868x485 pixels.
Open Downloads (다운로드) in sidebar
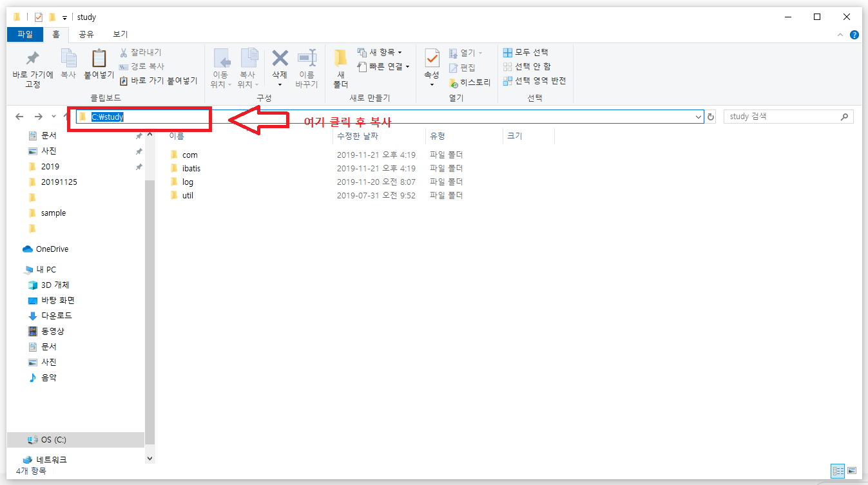point(56,316)
